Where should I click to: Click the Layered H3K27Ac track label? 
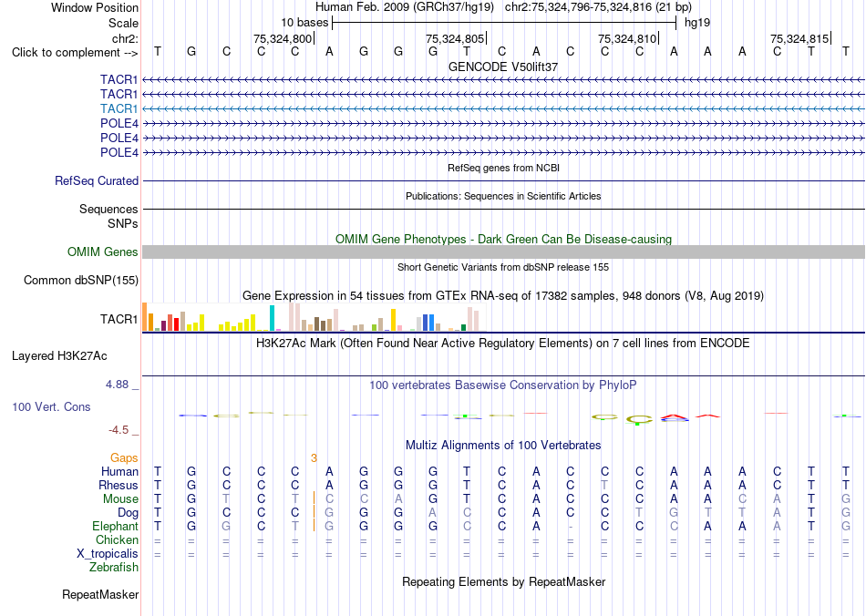59,356
